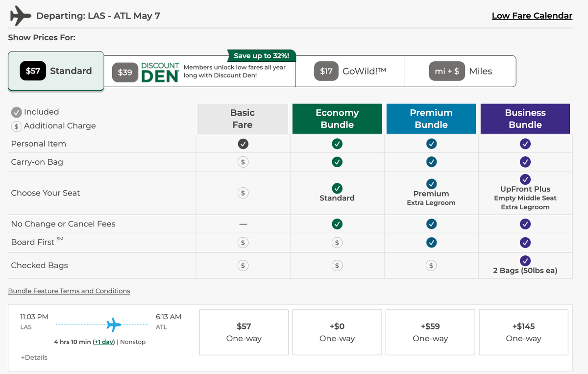Click the Premium Bundle Premium seat checkmark
This screenshot has height=374, width=588.
tap(431, 184)
